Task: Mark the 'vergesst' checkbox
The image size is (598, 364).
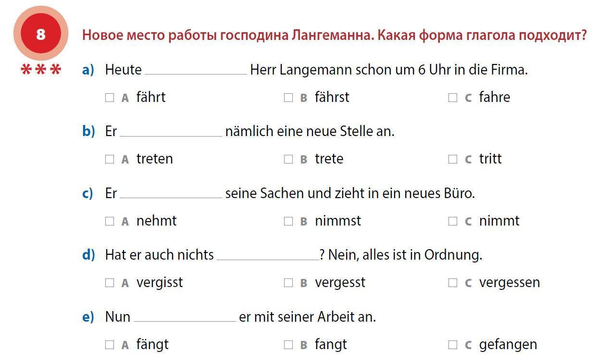Action: coord(288,283)
